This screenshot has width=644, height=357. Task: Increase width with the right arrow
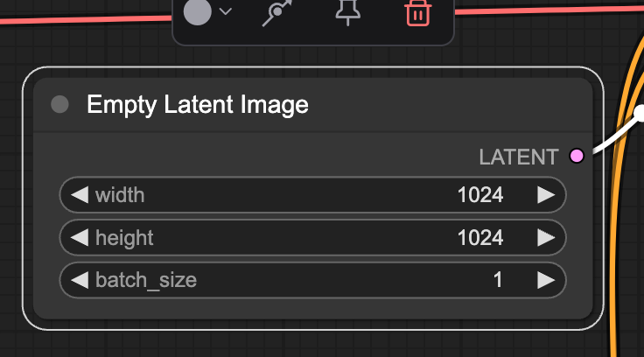[x=546, y=194]
